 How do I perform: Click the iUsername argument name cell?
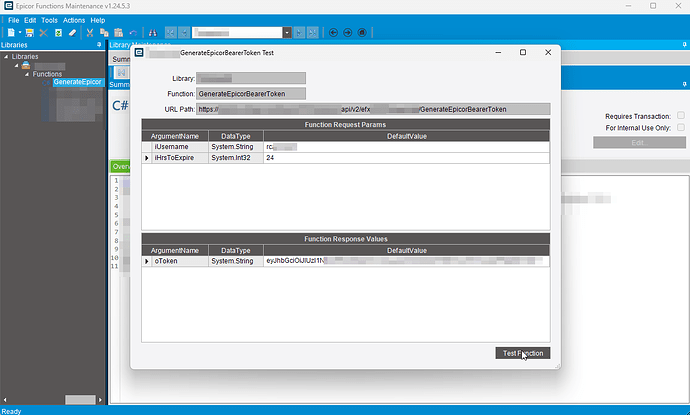180,147
